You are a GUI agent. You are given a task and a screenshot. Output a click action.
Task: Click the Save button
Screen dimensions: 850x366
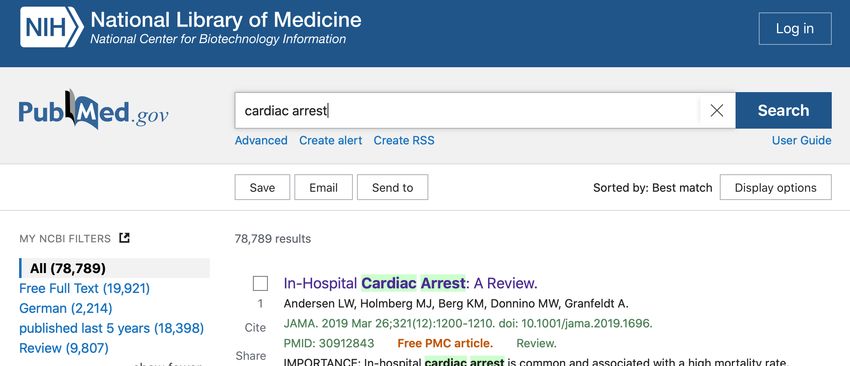click(x=262, y=188)
